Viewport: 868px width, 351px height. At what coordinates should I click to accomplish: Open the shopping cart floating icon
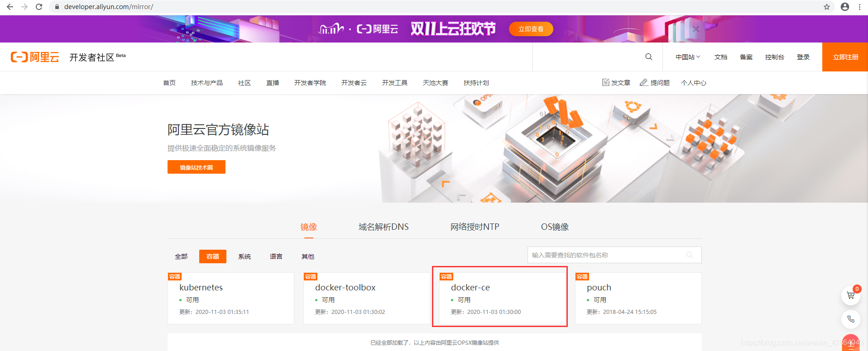click(851, 296)
